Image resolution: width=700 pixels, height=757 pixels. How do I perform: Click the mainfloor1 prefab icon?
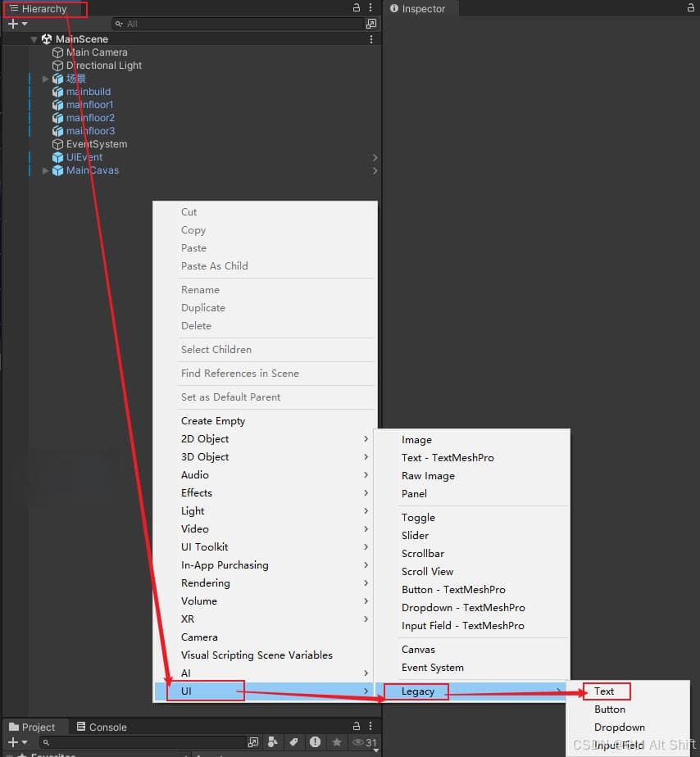pos(57,104)
